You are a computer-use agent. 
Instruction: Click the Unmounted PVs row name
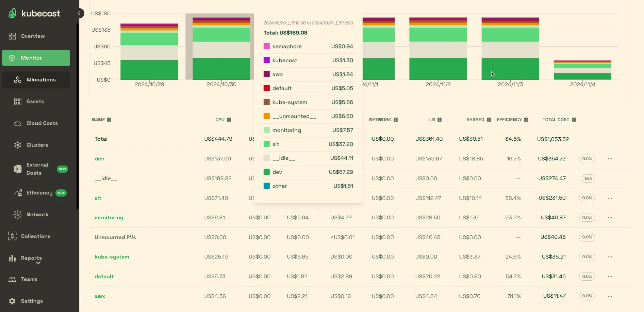click(x=115, y=237)
